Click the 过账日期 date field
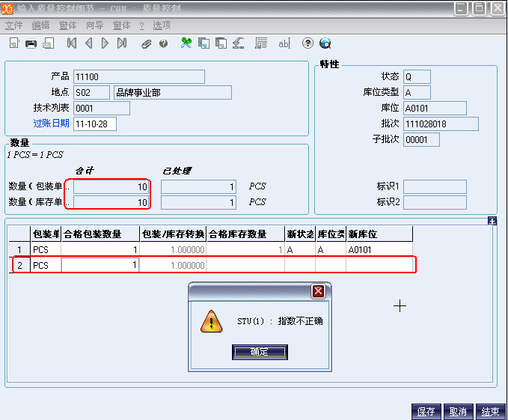Screen dimensions: 508x420 click(94, 124)
